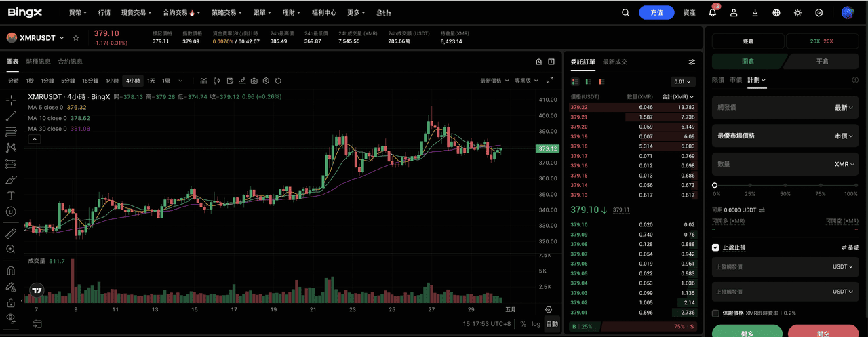This screenshot has width=868, height=337.
Task: Add XMRUSDT to favorites star
Action: click(76, 38)
